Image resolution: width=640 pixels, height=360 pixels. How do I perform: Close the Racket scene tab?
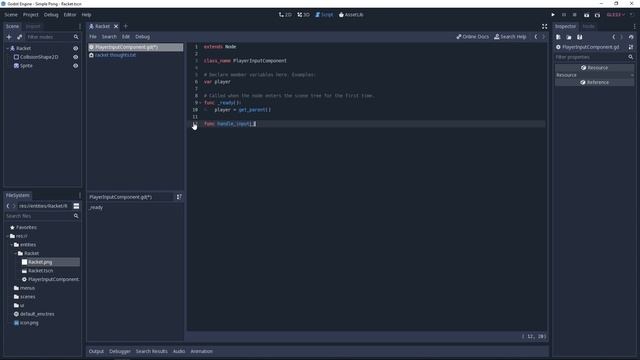pyautogui.click(x=116, y=27)
